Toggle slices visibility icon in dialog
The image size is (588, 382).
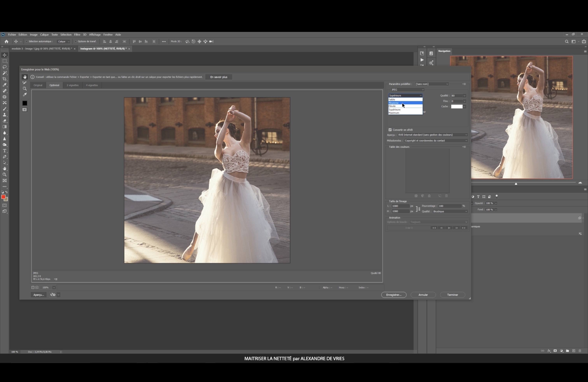(25, 110)
